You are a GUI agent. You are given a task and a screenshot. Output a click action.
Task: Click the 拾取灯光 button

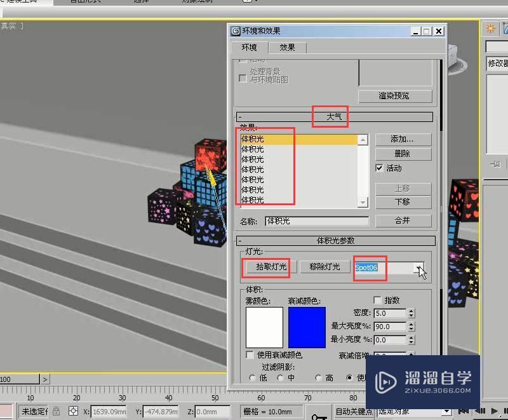pos(271,267)
